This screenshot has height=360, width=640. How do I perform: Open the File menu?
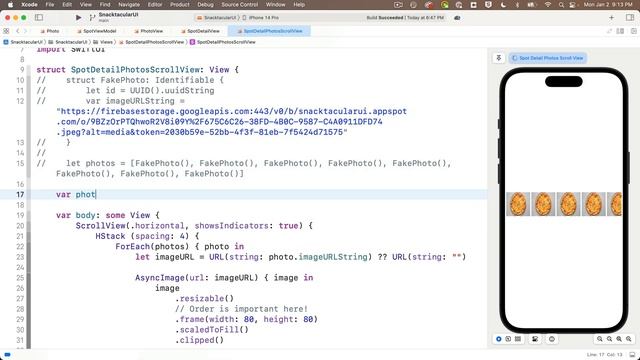(50, 4)
